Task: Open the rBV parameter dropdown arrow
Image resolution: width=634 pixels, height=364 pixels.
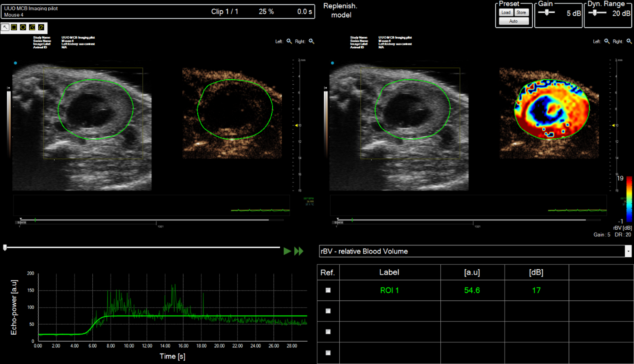Action: (x=628, y=251)
